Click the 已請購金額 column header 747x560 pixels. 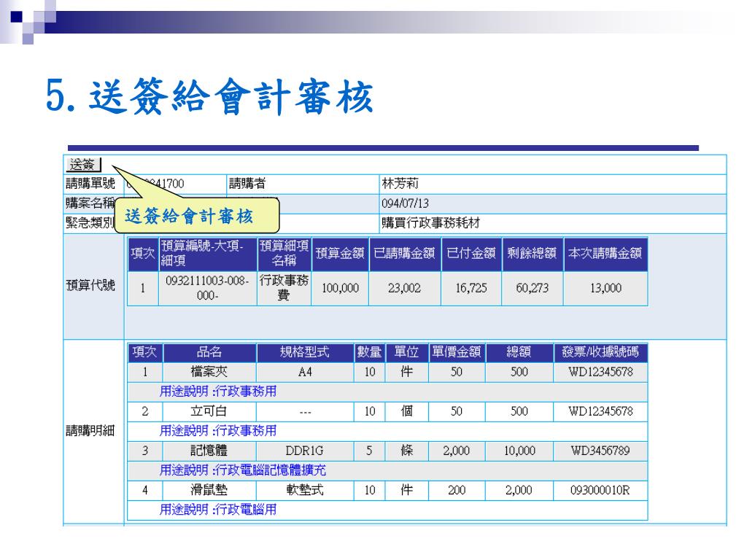point(404,253)
